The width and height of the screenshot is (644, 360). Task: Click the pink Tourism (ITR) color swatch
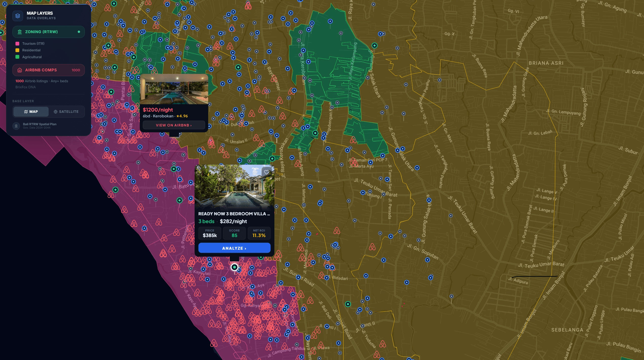[x=17, y=44]
